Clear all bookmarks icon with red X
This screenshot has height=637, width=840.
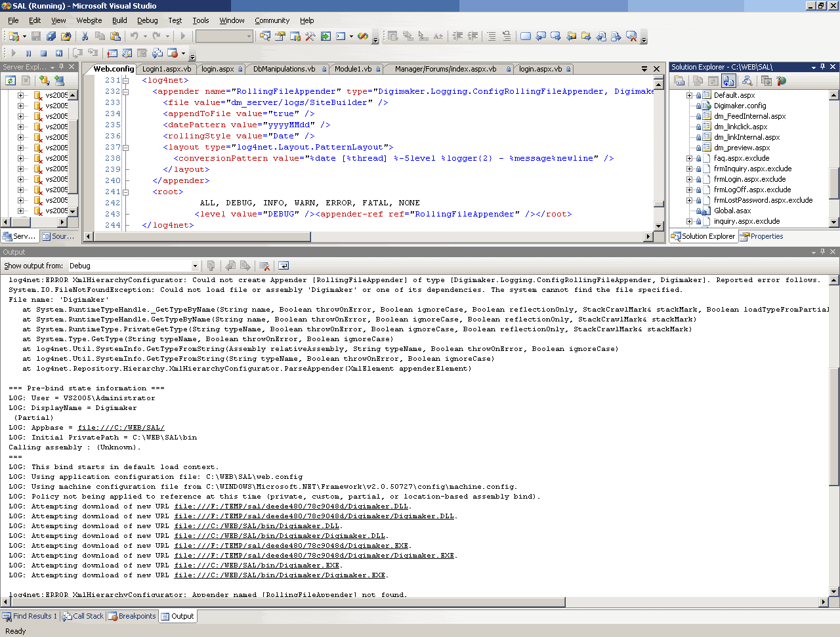tap(631, 36)
